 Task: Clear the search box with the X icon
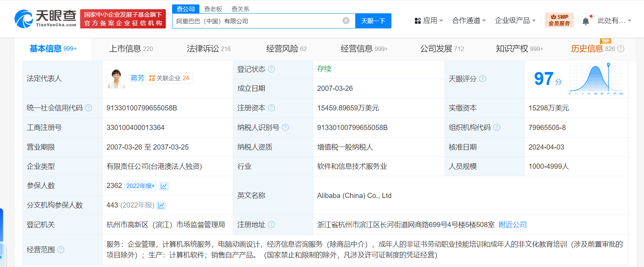point(346,21)
